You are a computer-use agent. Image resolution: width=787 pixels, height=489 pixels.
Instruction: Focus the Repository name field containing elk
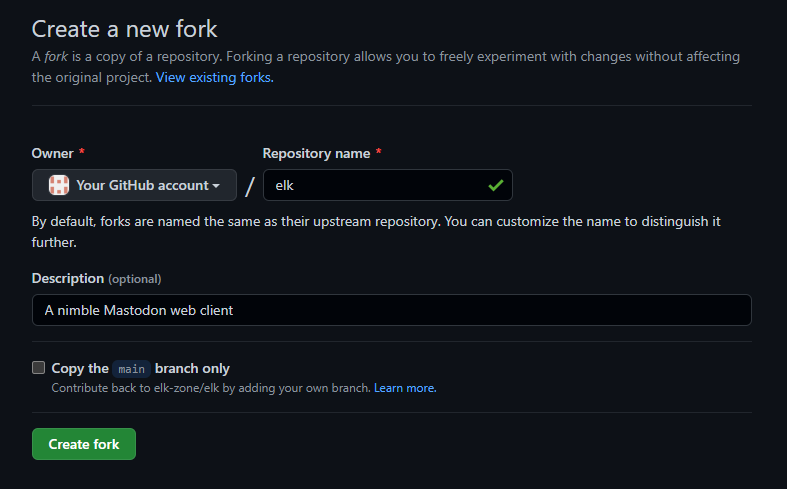[x=380, y=185]
